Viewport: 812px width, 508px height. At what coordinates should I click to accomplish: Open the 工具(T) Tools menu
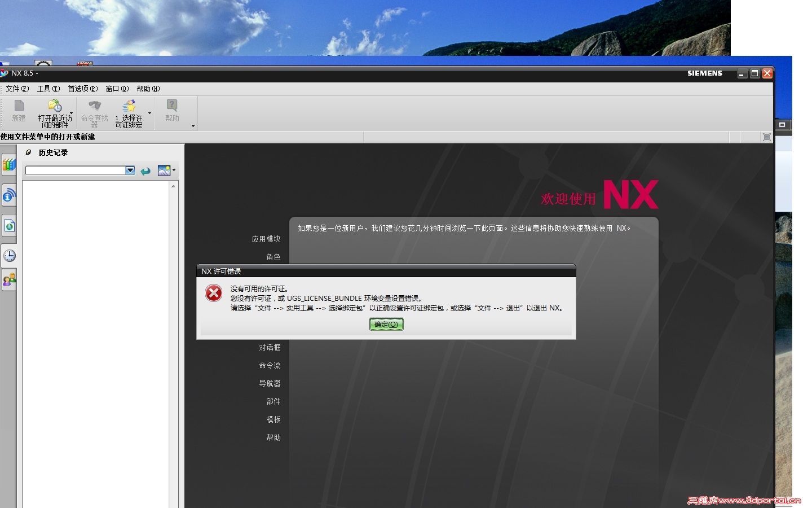point(48,89)
